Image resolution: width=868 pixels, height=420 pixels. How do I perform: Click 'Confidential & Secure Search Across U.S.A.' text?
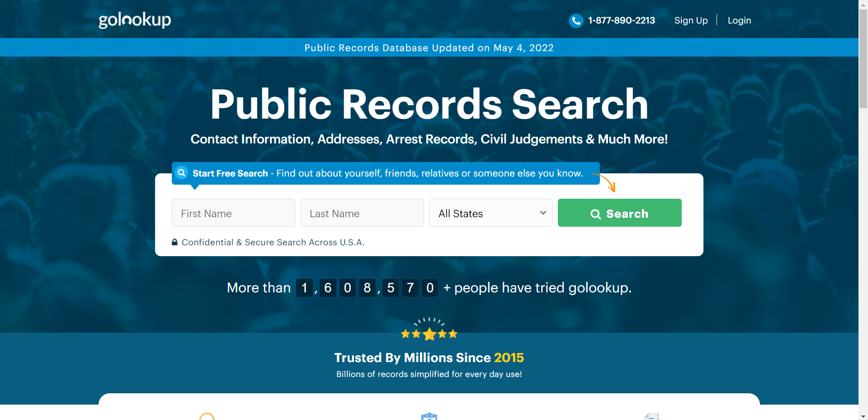point(273,242)
